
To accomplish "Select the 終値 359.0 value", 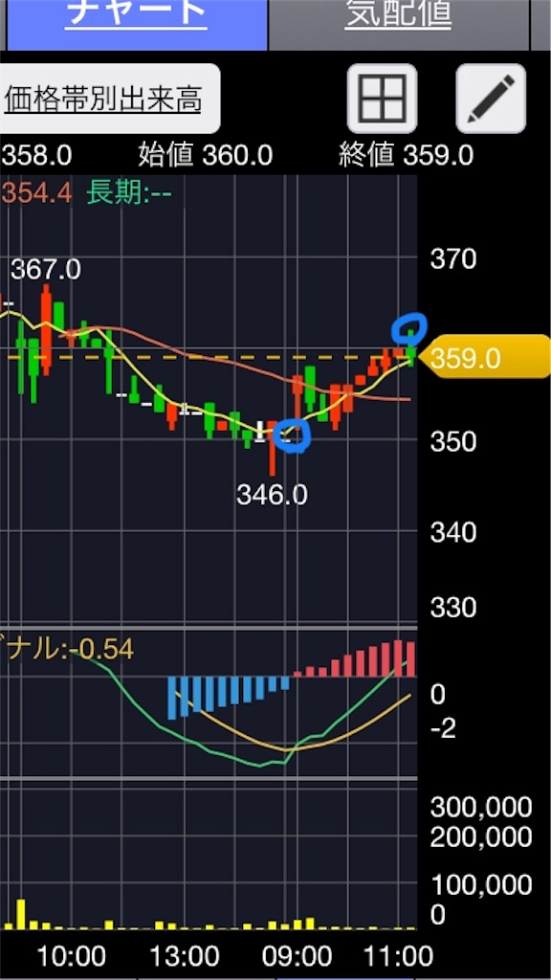I will pos(406,155).
